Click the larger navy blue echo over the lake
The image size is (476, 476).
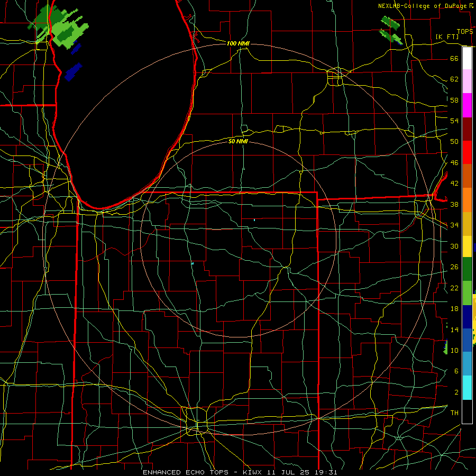[x=74, y=71]
